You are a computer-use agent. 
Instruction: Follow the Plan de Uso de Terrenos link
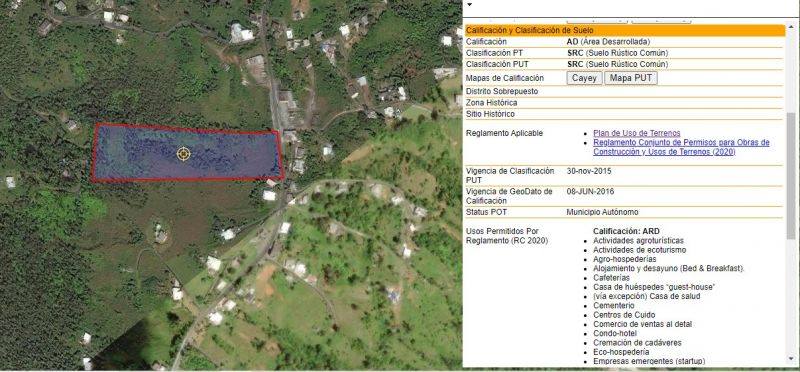click(636, 133)
